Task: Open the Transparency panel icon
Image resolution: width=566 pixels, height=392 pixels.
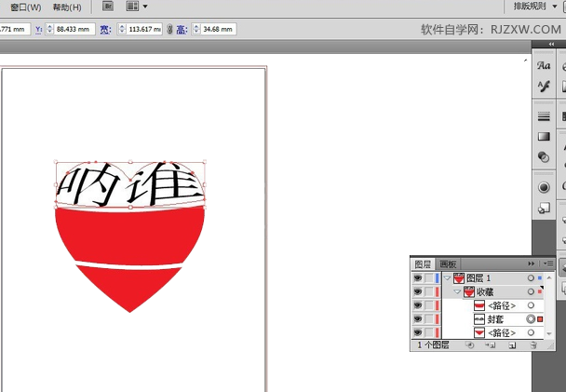Action: (544, 157)
